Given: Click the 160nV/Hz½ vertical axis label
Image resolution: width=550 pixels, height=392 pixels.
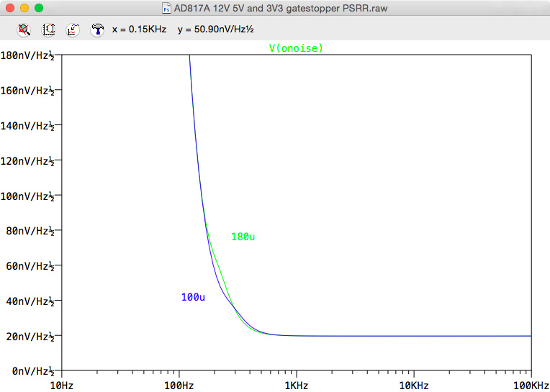Looking at the screenshot, I should click(27, 91).
